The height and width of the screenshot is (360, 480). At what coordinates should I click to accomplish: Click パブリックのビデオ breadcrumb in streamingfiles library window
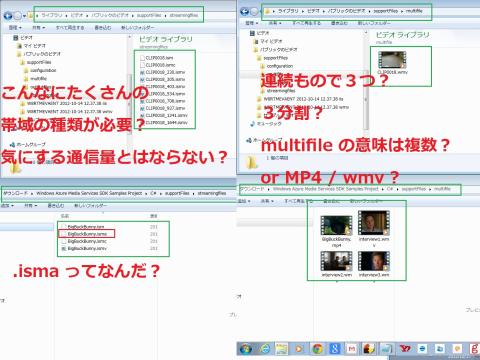point(110,15)
